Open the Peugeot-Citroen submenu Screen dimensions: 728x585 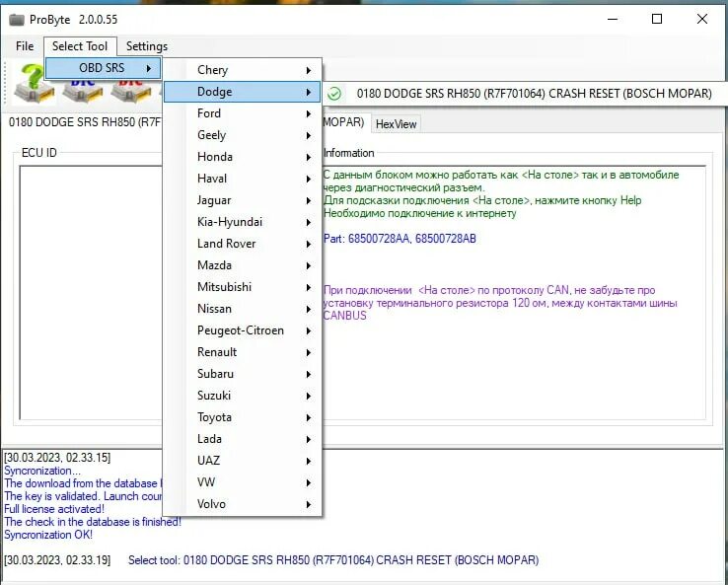click(242, 330)
